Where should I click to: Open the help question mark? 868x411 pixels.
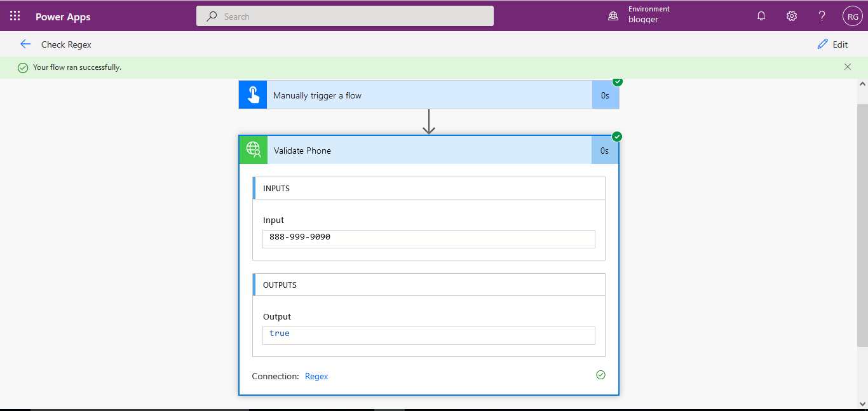tap(822, 16)
